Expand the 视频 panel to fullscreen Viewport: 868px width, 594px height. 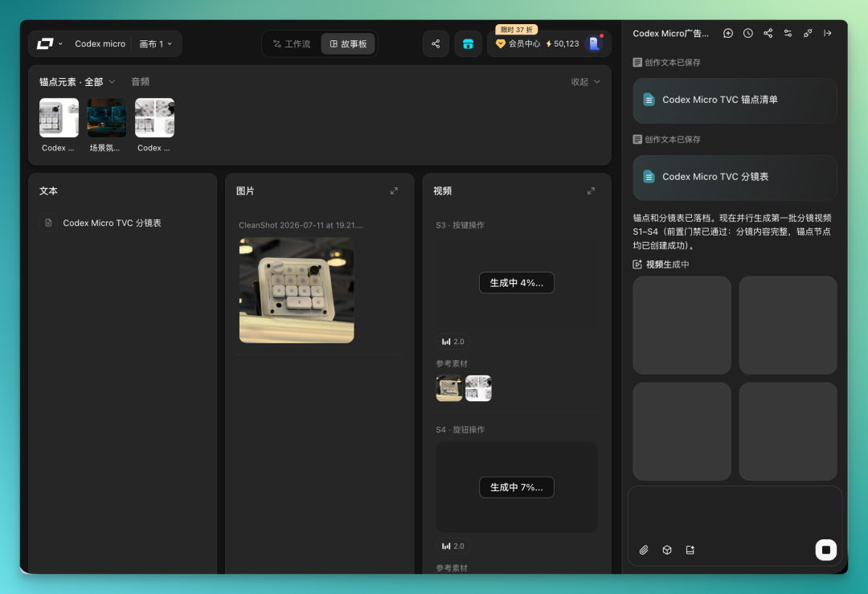(x=592, y=191)
